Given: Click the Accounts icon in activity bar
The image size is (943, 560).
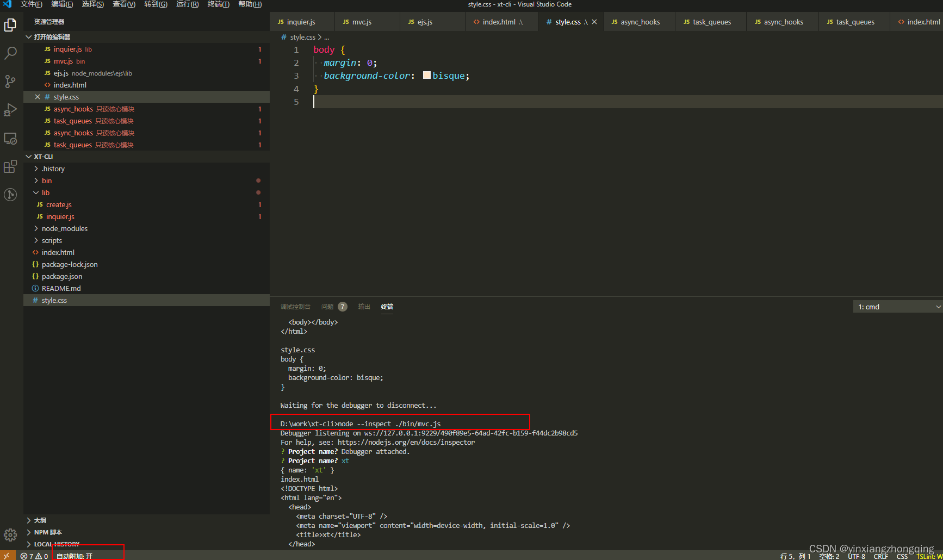Looking at the screenshot, I should [10, 195].
